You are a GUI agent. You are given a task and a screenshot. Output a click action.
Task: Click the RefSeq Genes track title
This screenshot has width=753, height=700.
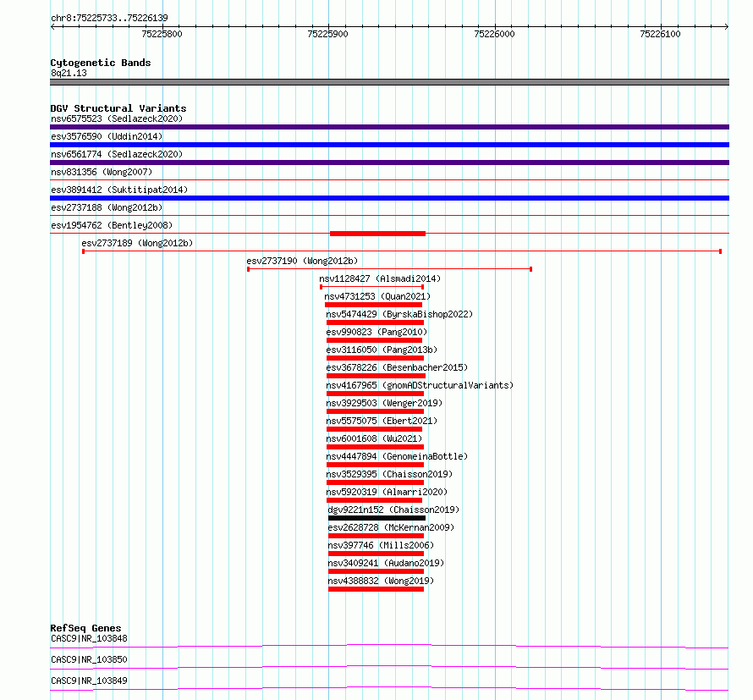tap(85, 628)
